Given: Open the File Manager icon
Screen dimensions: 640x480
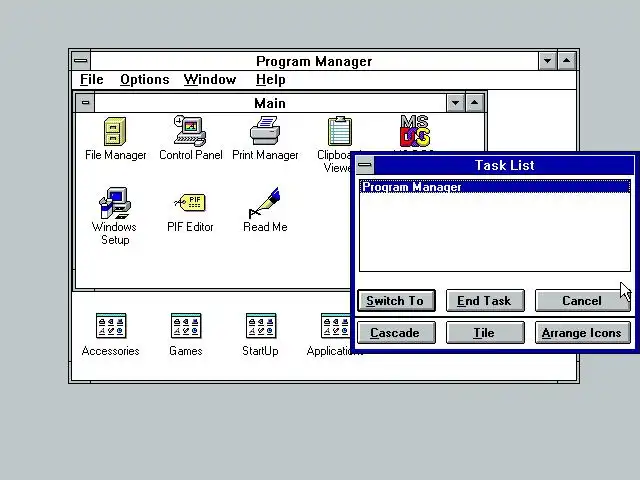Looking at the screenshot, I should tap(115, 131).
